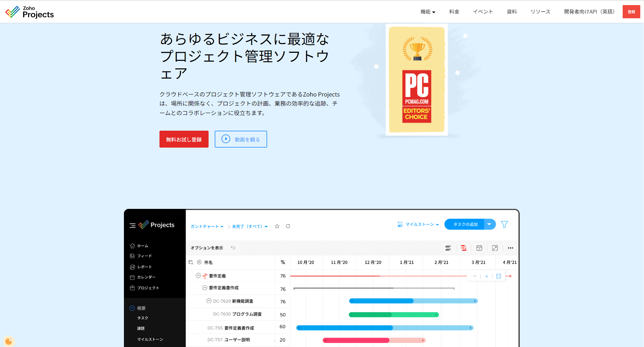Click the three-dot more options icon

click(510, 248)
